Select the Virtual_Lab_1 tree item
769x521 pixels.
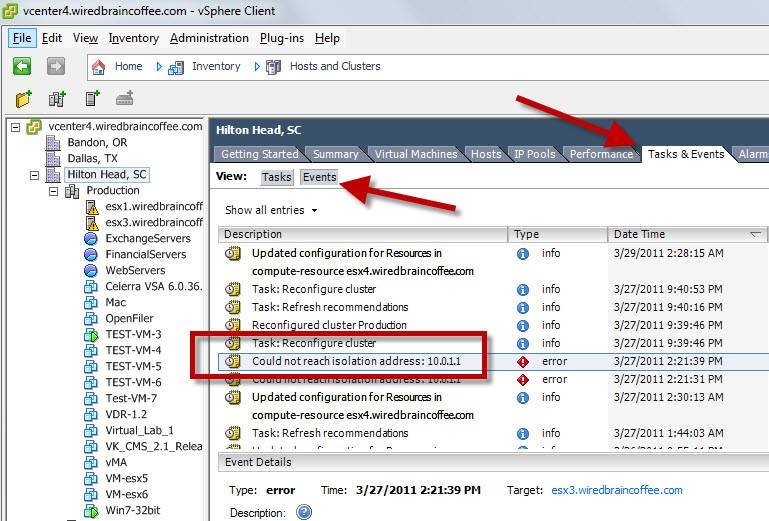[139, 431]
